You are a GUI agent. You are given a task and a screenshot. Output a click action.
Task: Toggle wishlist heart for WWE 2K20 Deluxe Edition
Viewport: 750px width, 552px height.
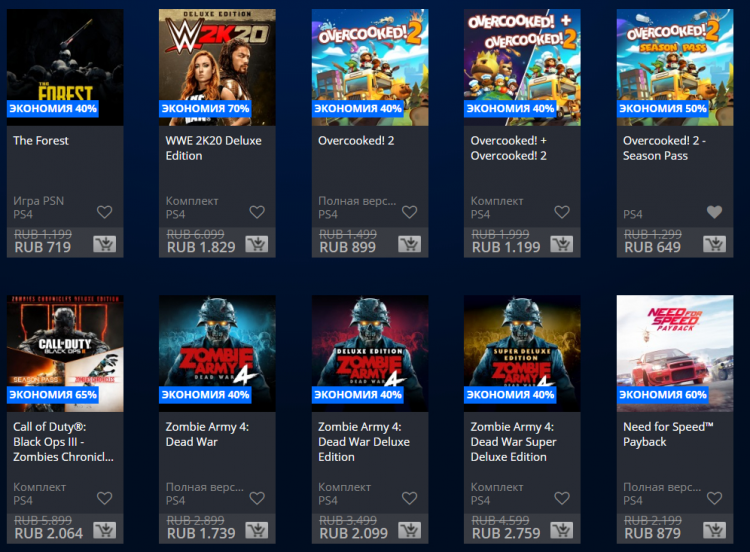point(257,212)
